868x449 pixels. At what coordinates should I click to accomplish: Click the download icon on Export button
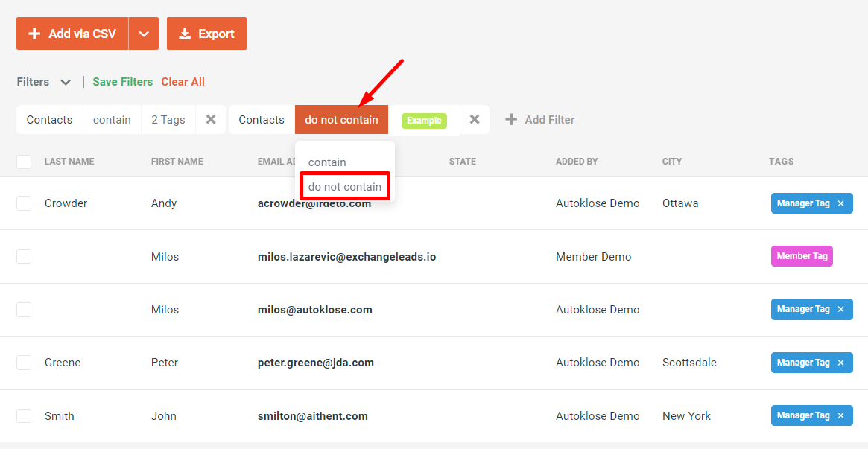coord(186,33)
